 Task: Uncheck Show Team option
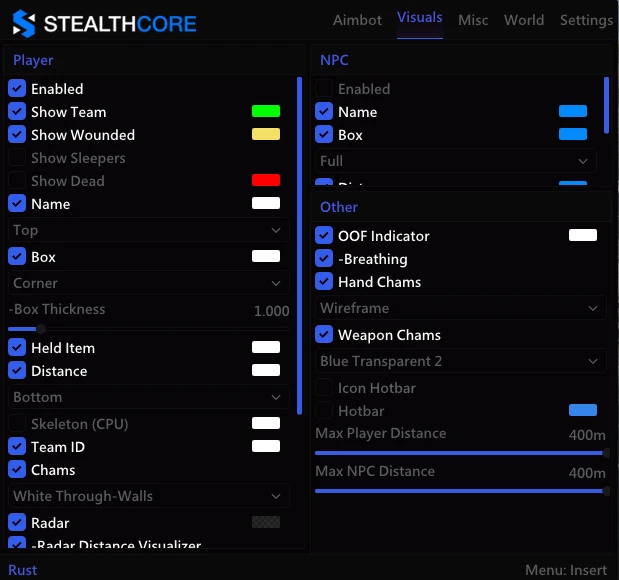(17, 111)
